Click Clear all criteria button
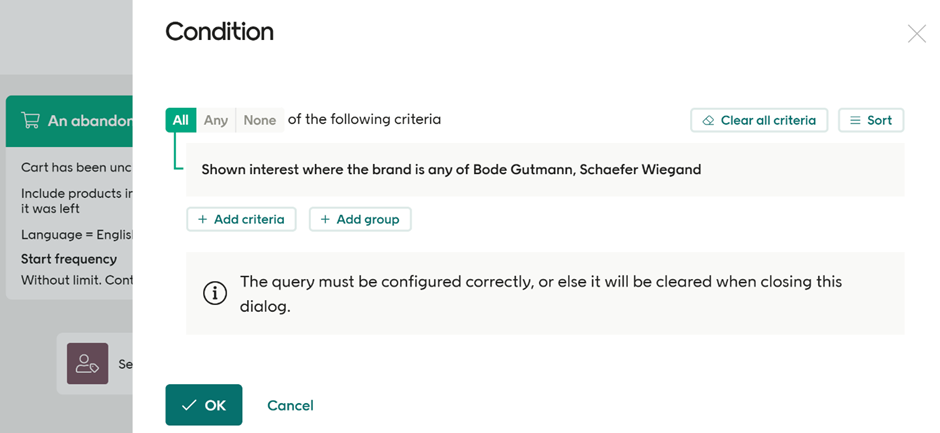 pyautogui.click(x=759, y=120)
